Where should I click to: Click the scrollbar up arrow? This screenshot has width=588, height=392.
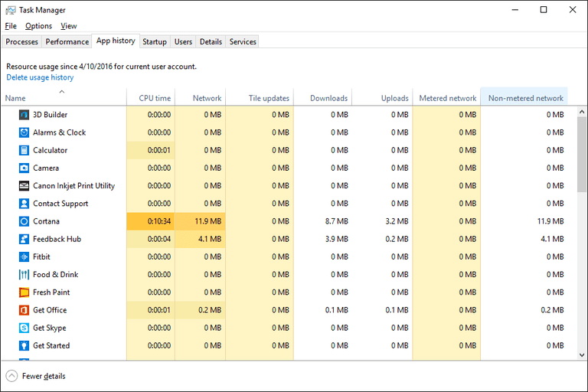point(582,112)
